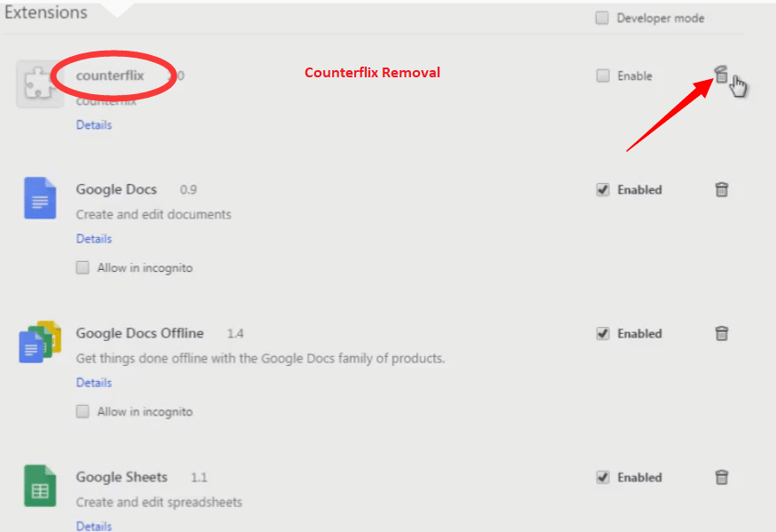
Task: Click the counterflix puzzle piece icon
Action: [40, 84]
